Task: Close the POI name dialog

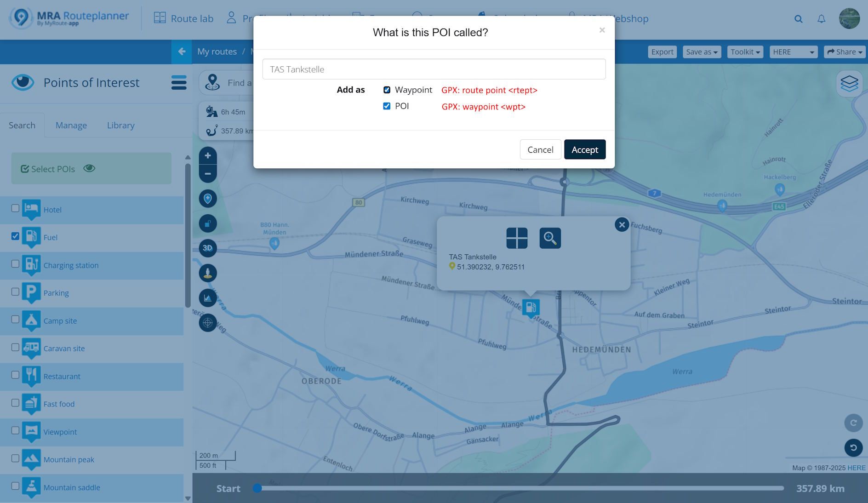Action: [x=602, y=30]
